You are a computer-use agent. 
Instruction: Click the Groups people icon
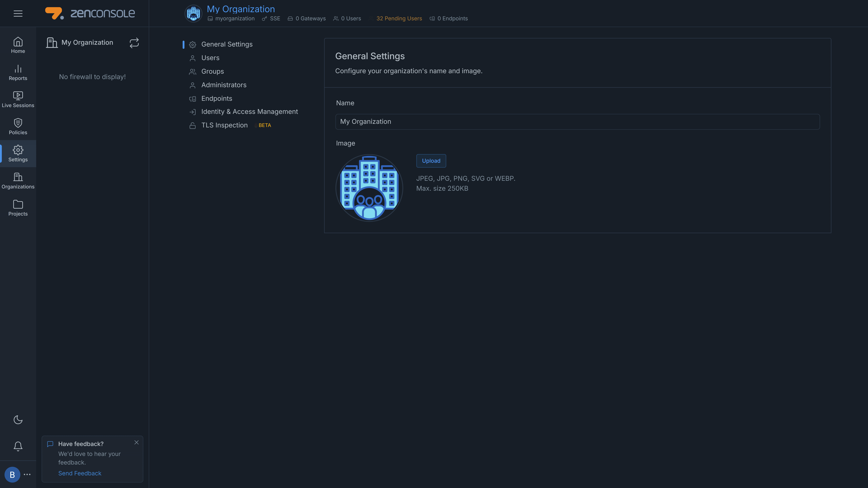pos(192,72)
